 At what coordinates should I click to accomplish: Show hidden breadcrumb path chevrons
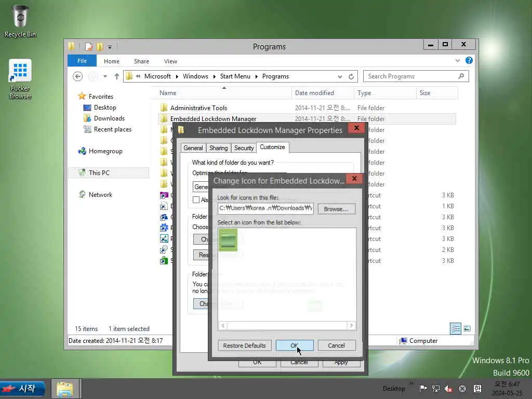coord(138,76)
